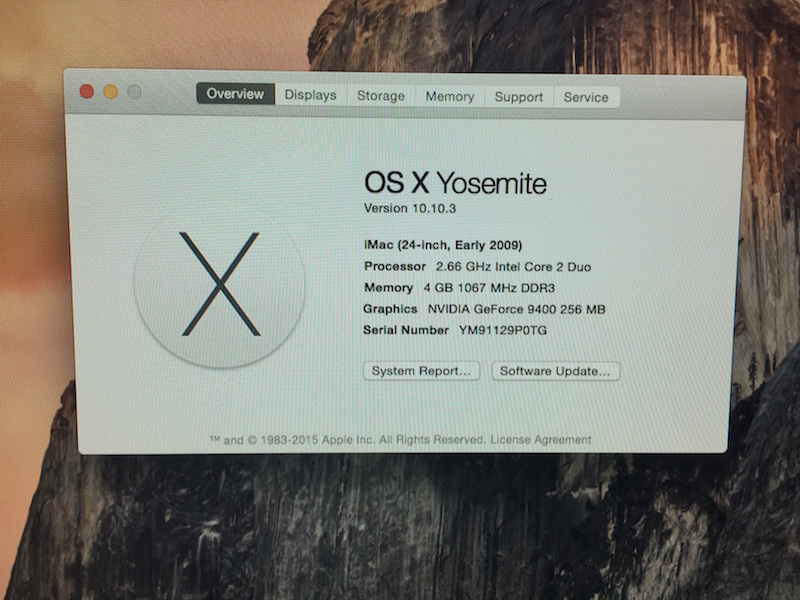This screenshot has height=600, width=800.
Task: Click the Software Update... button
Action: (556, 371)
